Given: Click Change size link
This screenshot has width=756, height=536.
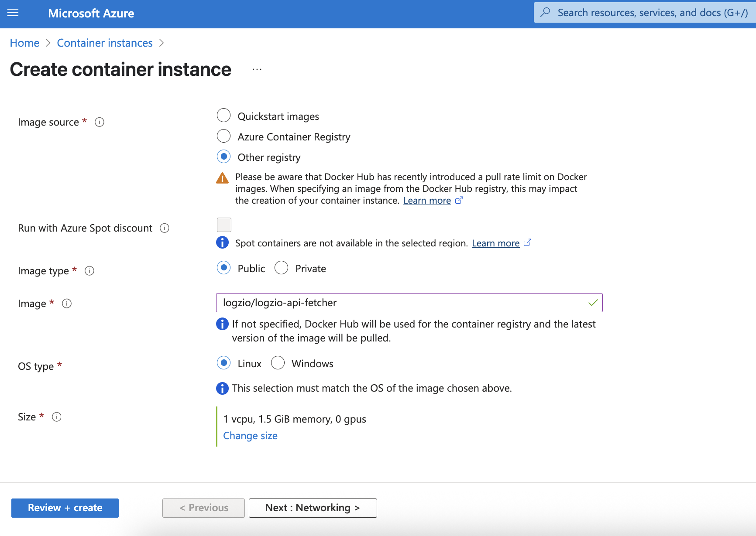Looking at the screenshot, I should pos(251,436).
